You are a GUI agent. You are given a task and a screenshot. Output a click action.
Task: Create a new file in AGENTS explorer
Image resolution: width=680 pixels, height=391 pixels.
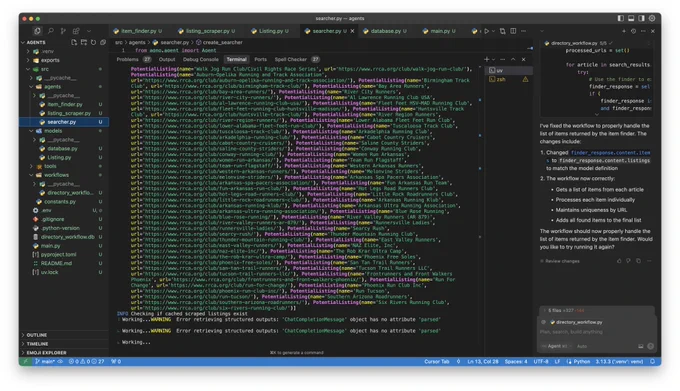(x=74, y=42)
